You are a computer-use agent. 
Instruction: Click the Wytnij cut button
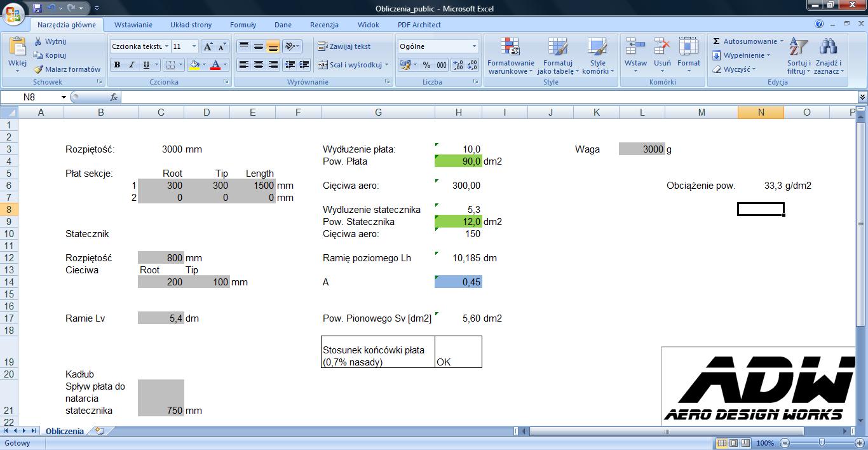tap(50, 41)
